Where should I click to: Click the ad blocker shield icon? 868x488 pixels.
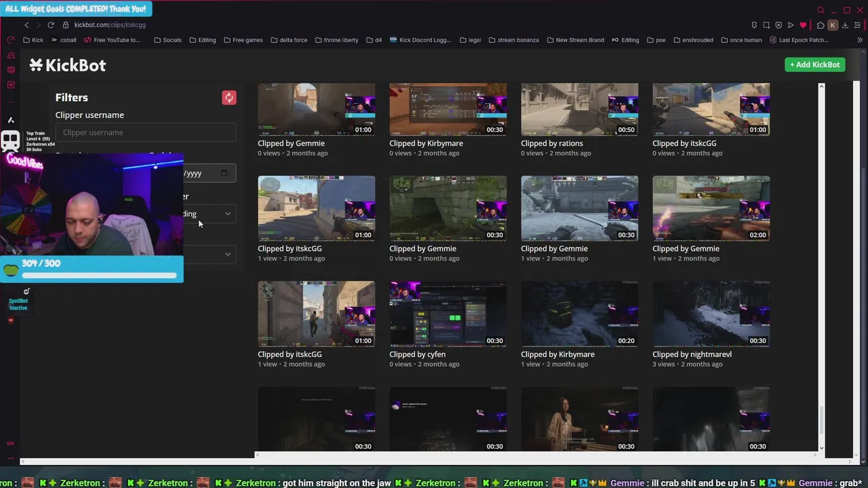pyautogui.click(x=778, y=25)
